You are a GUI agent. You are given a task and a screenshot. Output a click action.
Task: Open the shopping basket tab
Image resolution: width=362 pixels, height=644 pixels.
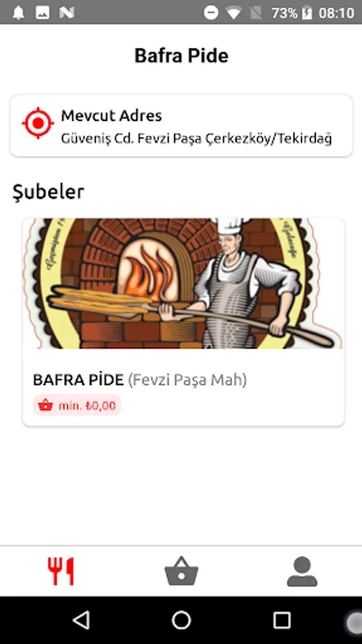pyautogui.click(x=181, y=571)
